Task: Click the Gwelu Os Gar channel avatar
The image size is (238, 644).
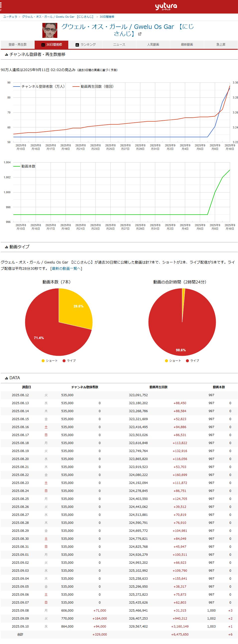Action: tap(50, 30)
